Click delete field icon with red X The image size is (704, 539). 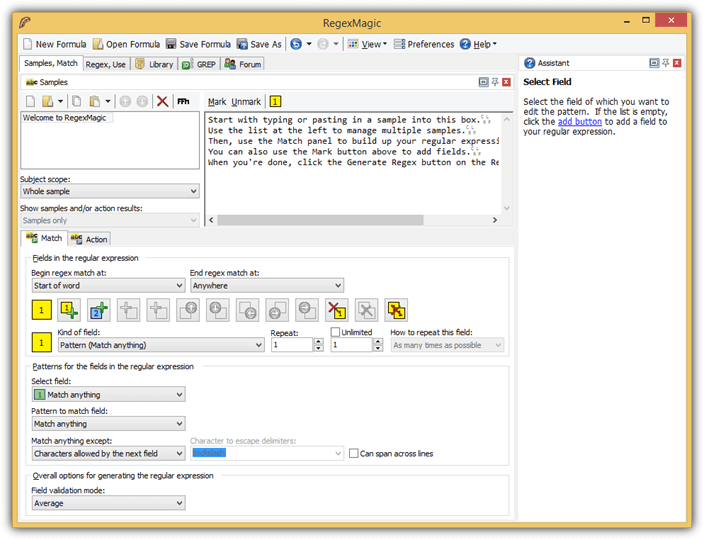[x=336, y=310]
